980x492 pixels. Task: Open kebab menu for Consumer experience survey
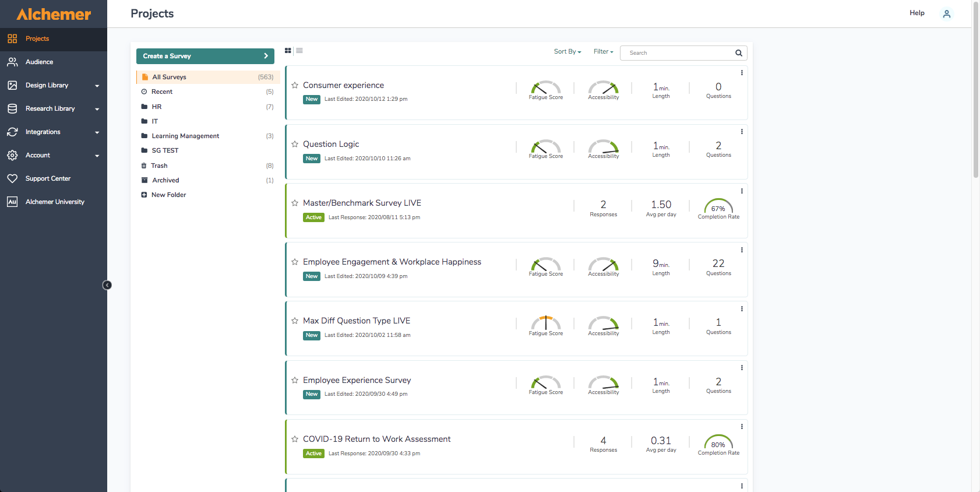point(742,73)
